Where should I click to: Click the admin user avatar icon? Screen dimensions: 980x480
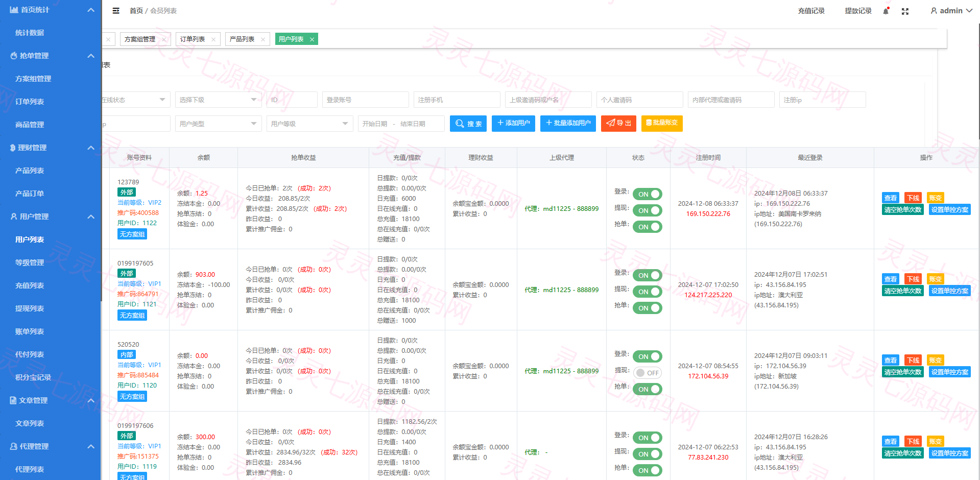(934, 11)
